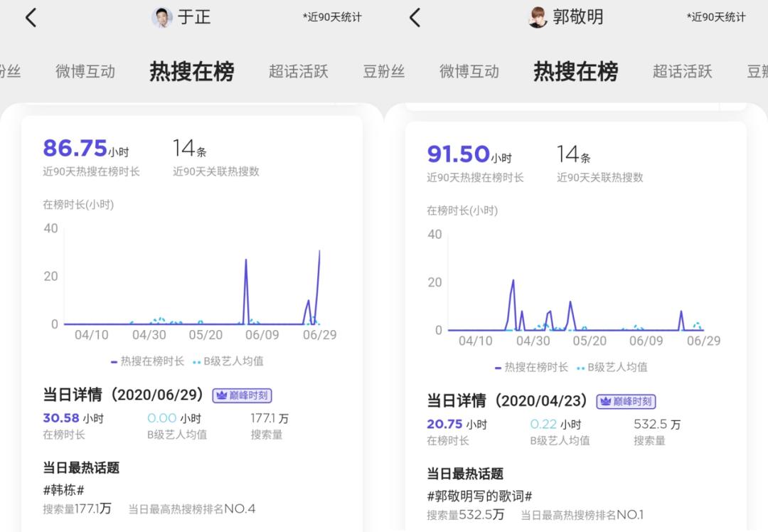Click 当日最高热搜榜排名NO.4 text

[192, 509]
